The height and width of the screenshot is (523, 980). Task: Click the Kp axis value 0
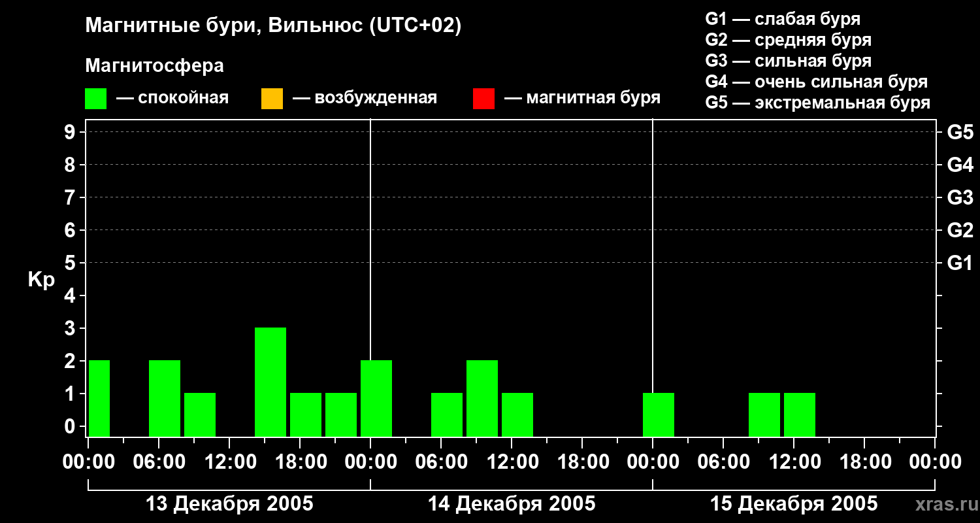point(71,426)
